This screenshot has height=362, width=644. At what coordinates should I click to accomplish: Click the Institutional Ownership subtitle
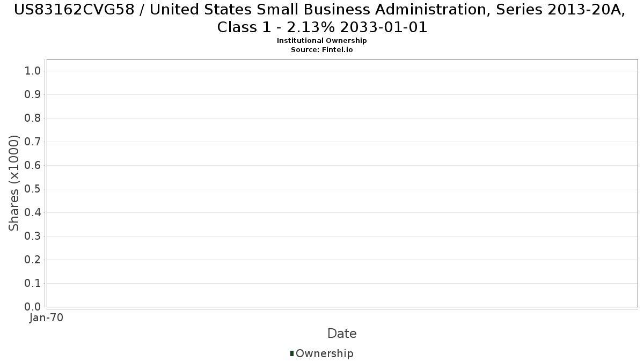click(x=322, y=41)
